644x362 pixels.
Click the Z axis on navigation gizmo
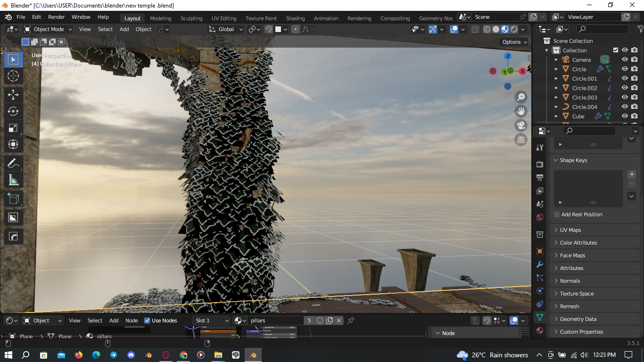(x=508, y=56)
